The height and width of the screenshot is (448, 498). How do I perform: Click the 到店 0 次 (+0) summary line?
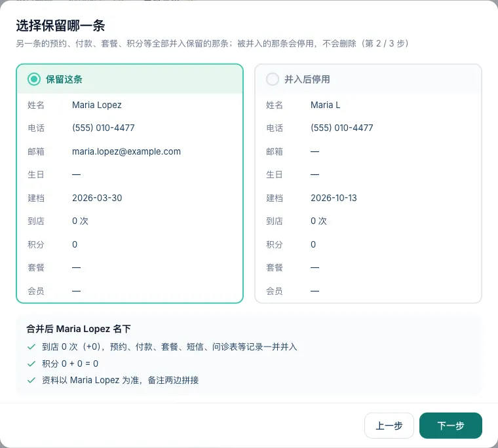169,346
